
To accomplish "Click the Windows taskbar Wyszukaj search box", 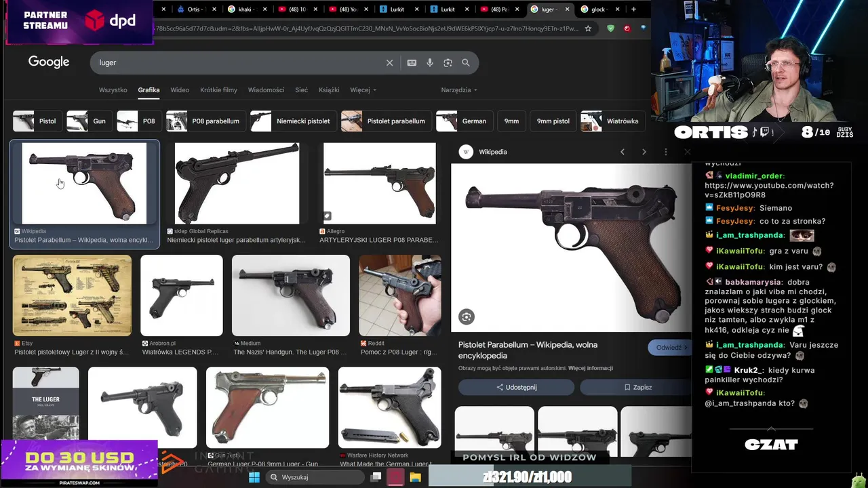I will coord(314,477).
